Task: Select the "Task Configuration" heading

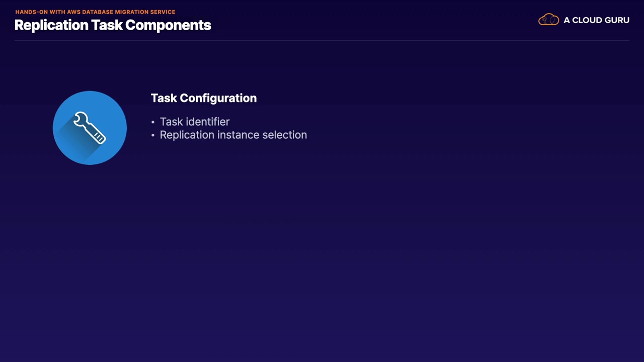Action: coord(203,98)
